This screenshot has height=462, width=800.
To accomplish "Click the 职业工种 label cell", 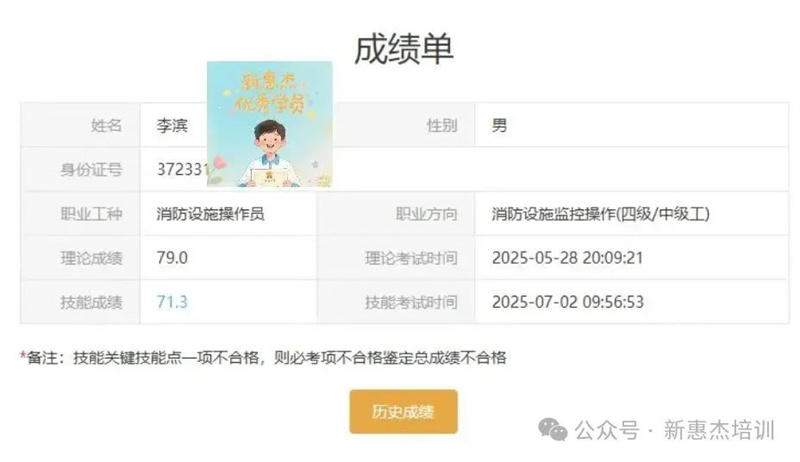I will tap(80, 214).
